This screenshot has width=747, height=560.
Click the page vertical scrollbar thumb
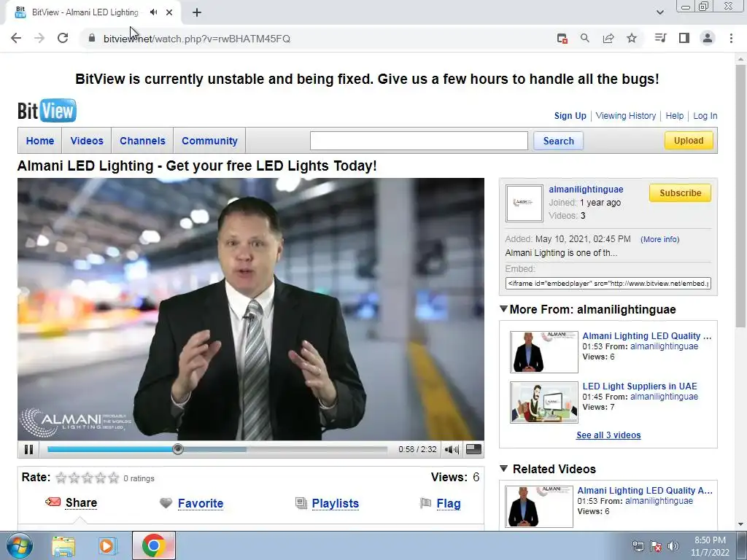pyautogui.click(x=740, y=195)
